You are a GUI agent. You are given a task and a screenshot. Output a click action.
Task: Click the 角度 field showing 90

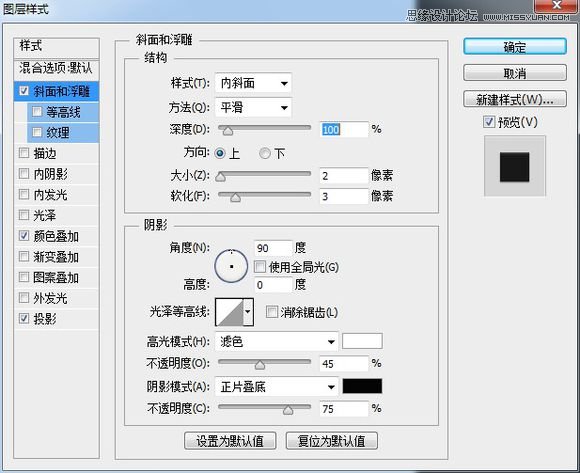click(273, 248)
